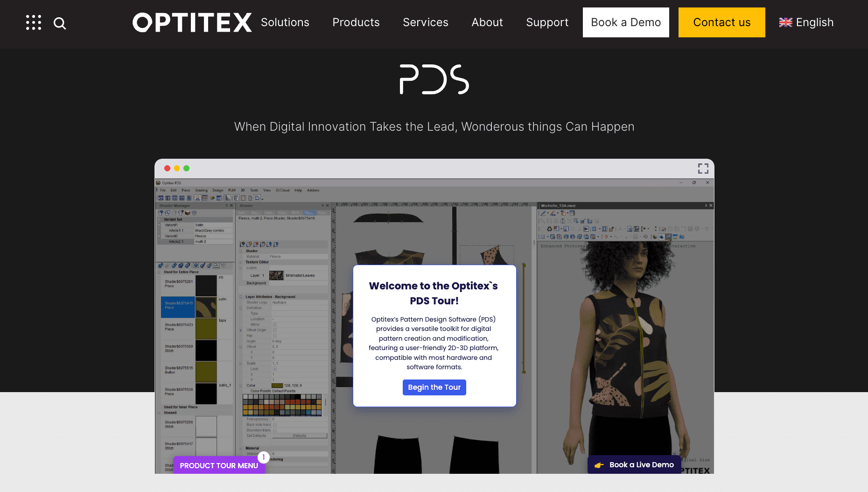The width and height of the screenshot is (868, 492).
Task: Toggle the Back side trans checkbox
Action: pos(274,425)
